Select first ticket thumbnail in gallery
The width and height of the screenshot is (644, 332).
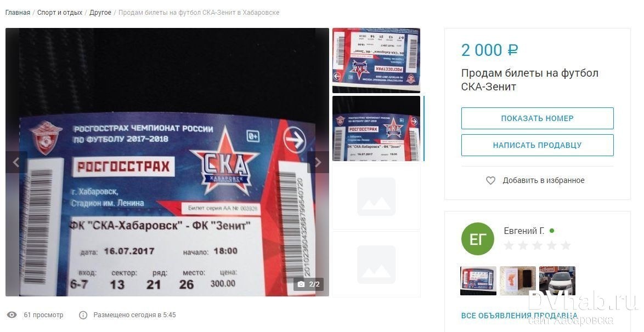(376, 60)
